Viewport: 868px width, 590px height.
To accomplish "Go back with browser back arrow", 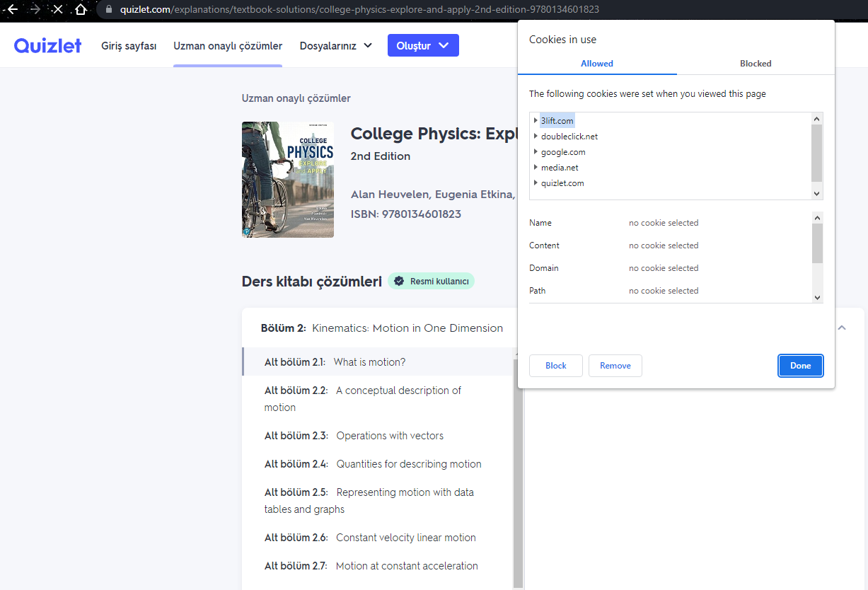I will (11, 10).
